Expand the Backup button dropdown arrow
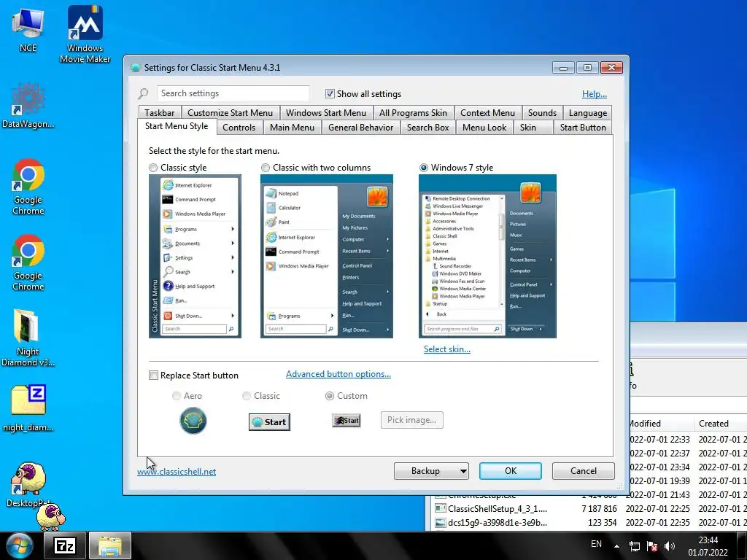This screenshot has height=560, width=747. pos(463,471)
